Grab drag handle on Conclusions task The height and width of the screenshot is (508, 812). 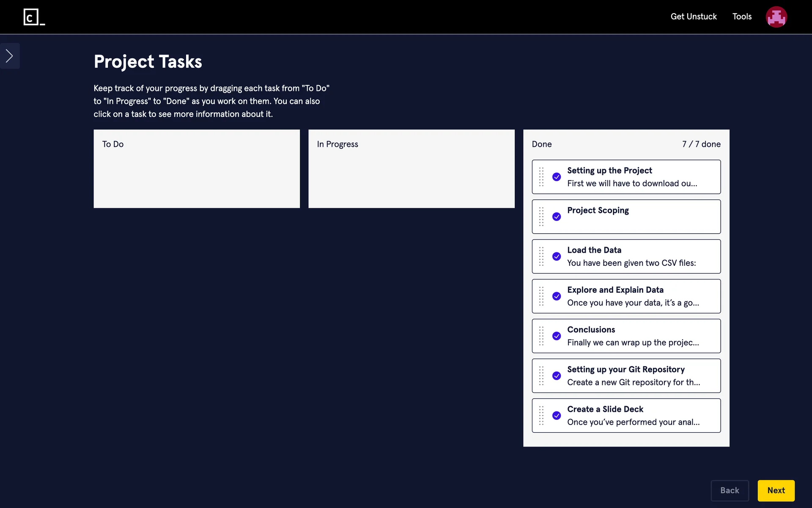pos(541,336)
